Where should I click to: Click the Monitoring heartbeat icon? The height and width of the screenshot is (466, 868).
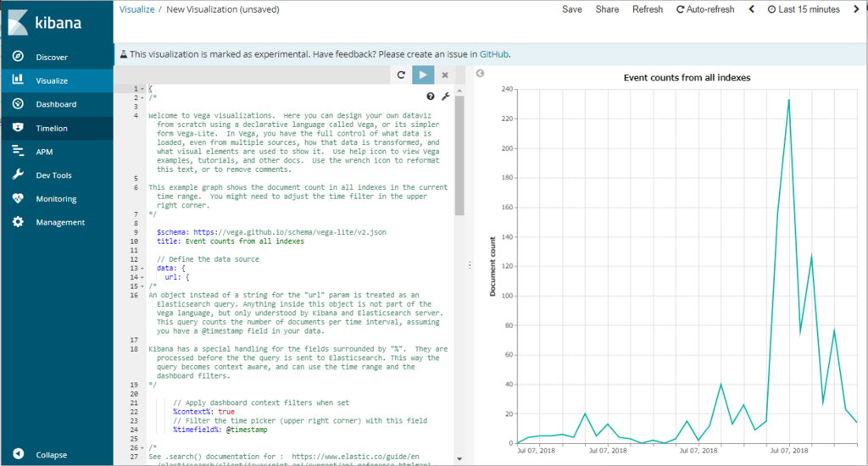pyautogui.click(x=19, y=198)
